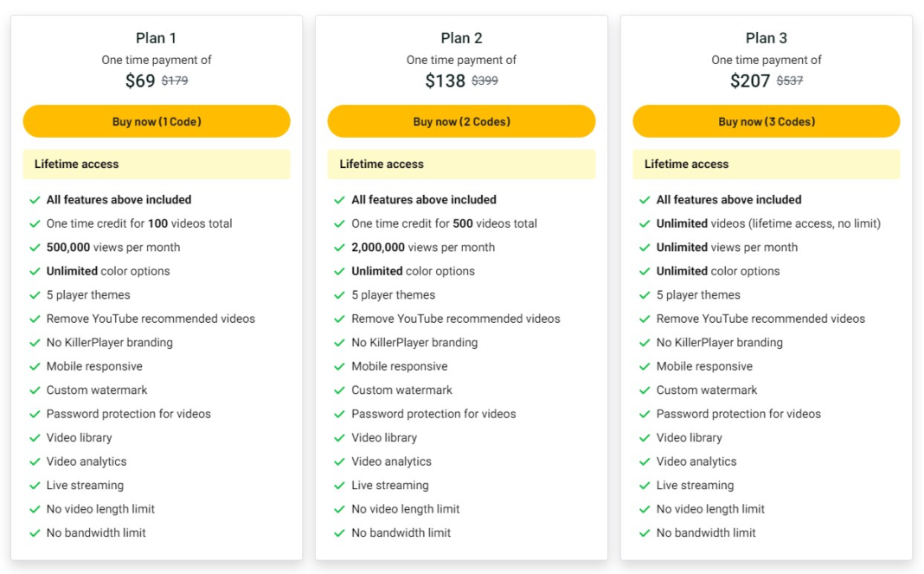Click Plan 1 Custom watermark checkmark
Image resolution: width=924 pixels, height=574 pixels.
pyautogui.click(x=35, y=390)
